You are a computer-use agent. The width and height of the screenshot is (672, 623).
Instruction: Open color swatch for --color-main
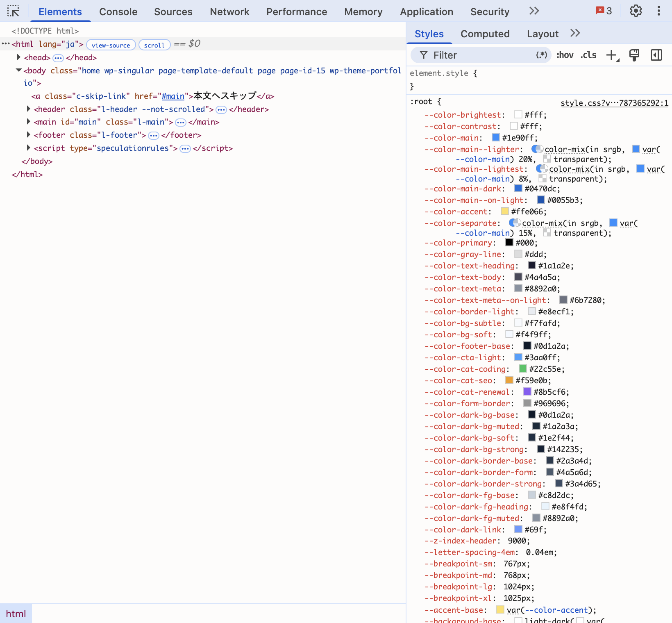point(495,137)
